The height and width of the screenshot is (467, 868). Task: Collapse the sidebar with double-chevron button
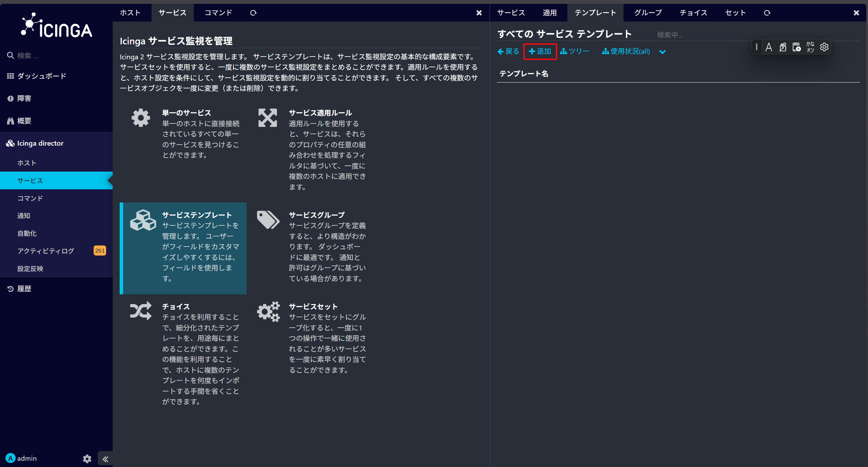tap(105, 459)
